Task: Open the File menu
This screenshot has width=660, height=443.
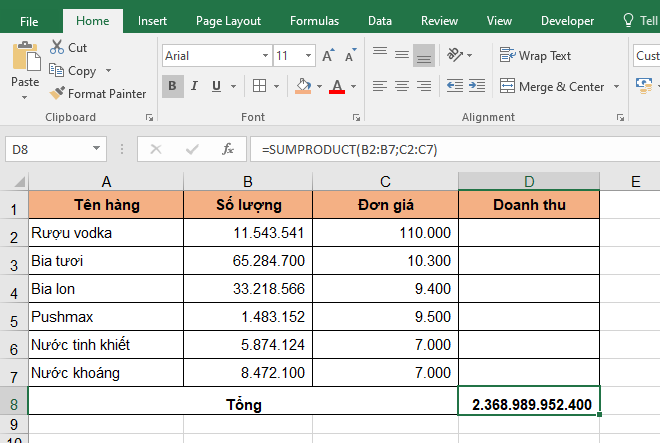Action: click(29, 20)
